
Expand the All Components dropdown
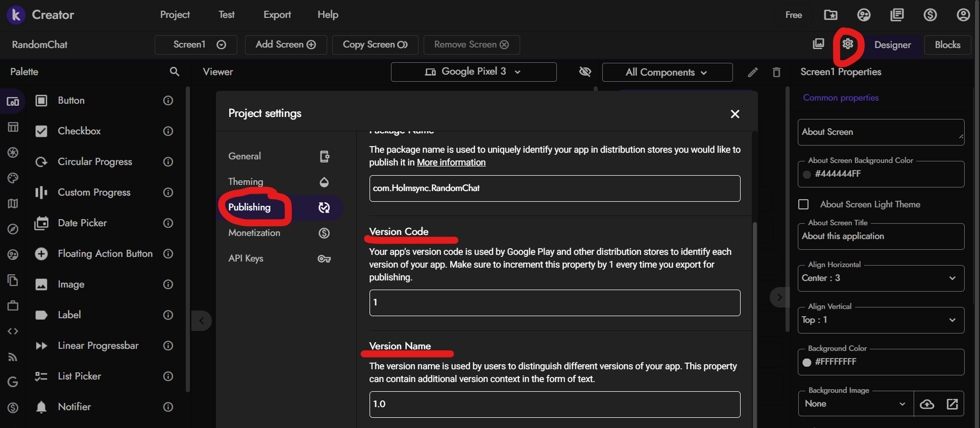(x=667, y=73)
